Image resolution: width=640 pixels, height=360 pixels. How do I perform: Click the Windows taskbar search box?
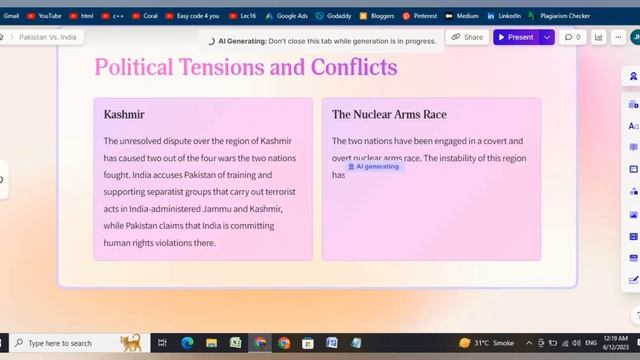click(80, 343)
